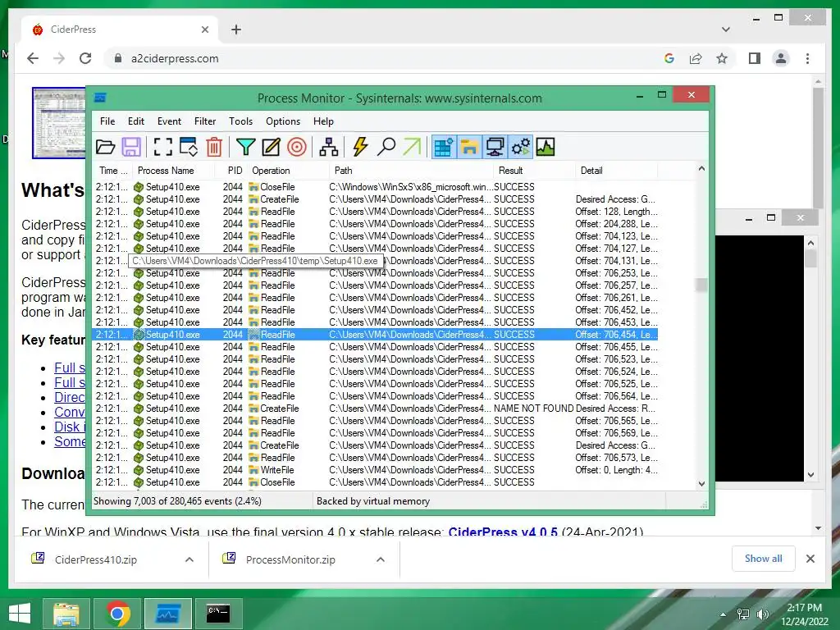Open the Find magnifier icon
The width and height of the screenshot is (840, 630).
click(386, 147)
